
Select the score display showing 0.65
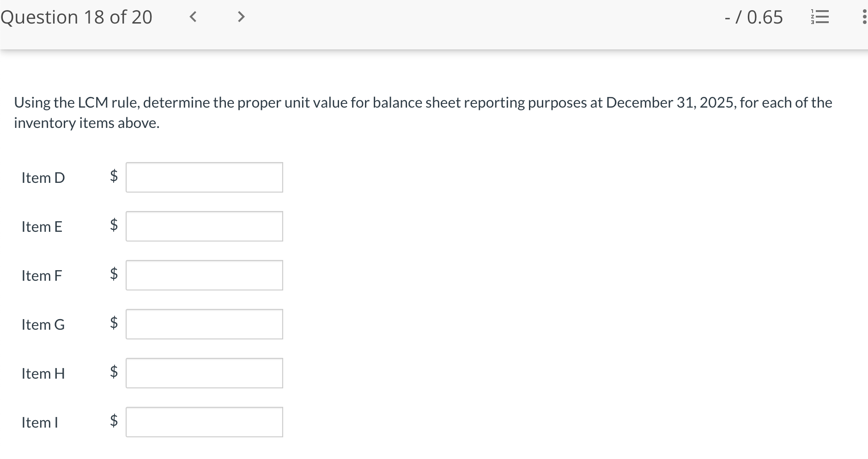pos(752,17)
